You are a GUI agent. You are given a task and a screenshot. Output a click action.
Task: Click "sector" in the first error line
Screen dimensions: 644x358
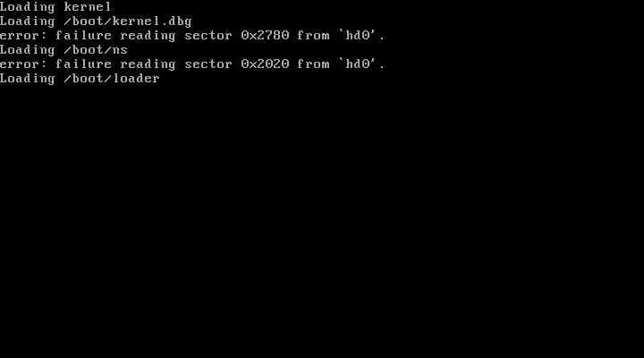[208, 36]
